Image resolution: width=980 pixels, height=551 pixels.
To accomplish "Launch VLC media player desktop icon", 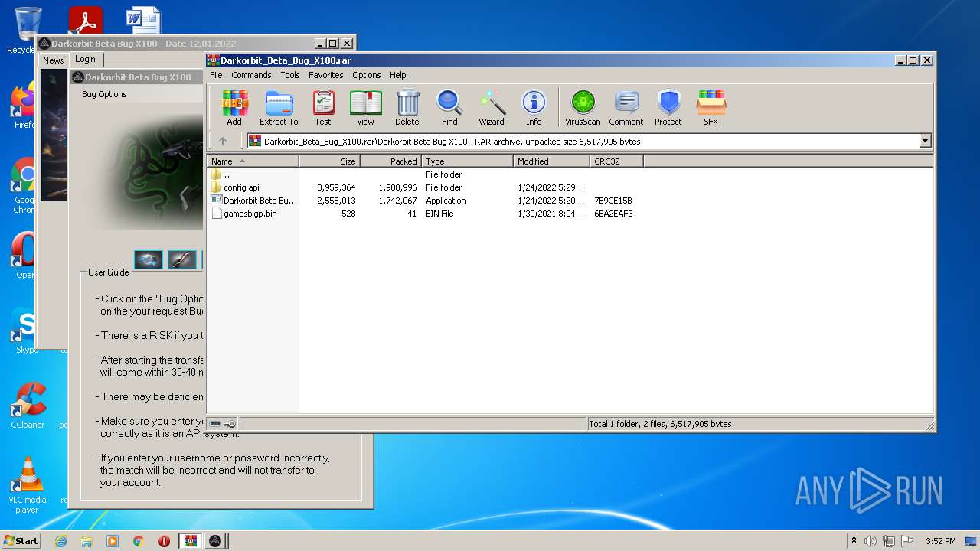I will tap(28, 484).
